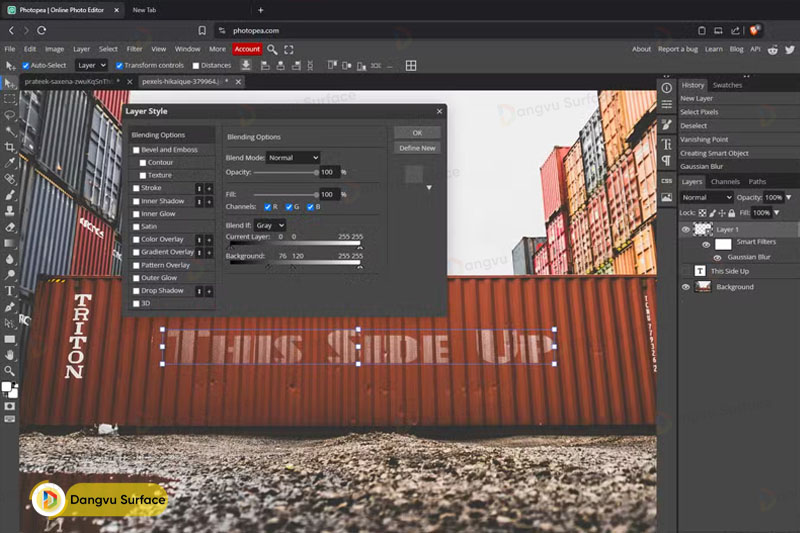The image size is (800, 533).
Task: Select the Rectangle shape tool
Action: point(10,339)
